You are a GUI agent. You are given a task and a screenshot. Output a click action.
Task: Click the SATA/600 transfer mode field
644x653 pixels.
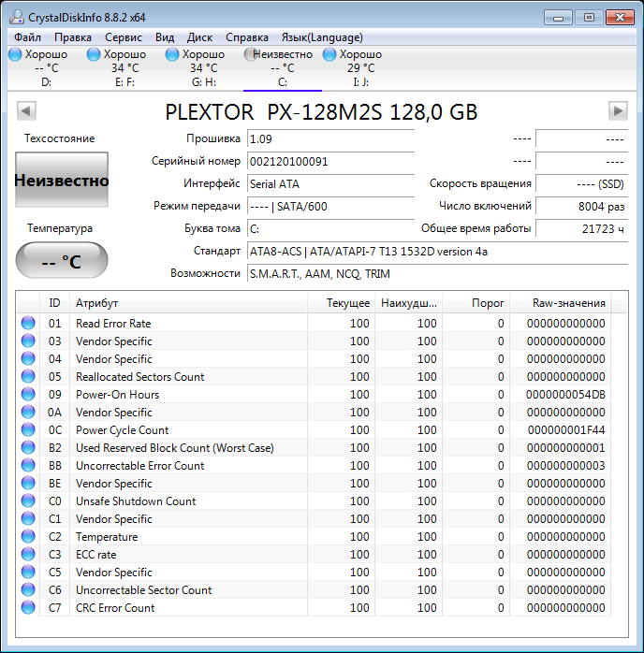330,207
